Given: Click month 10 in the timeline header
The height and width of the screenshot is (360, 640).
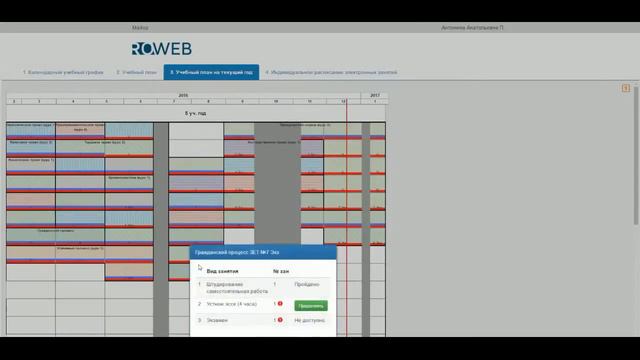Looking at the screenshot, I should click(276, 101).
